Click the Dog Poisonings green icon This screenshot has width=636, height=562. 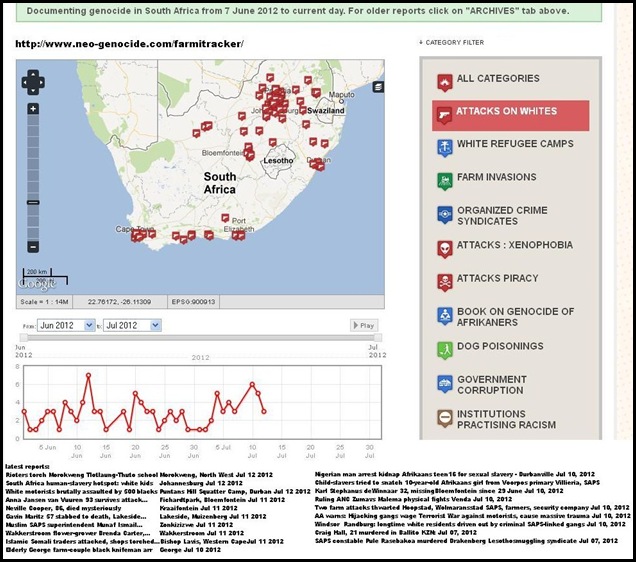445,350
